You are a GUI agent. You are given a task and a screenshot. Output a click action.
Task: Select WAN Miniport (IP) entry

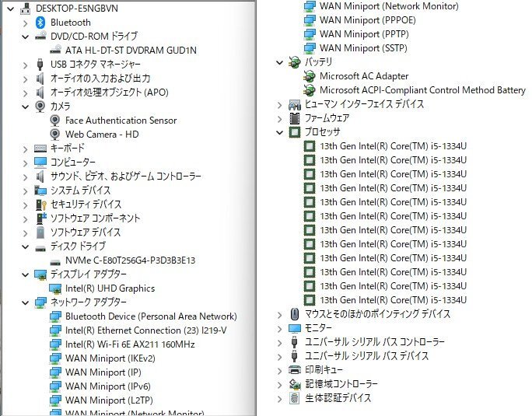pyautogui.click(x=103, y=372)
